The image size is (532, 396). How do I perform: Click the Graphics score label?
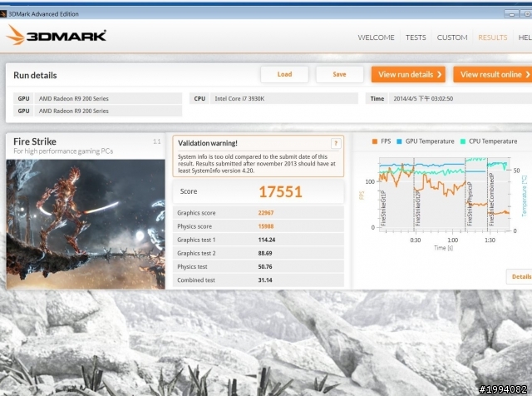point(196,213)
